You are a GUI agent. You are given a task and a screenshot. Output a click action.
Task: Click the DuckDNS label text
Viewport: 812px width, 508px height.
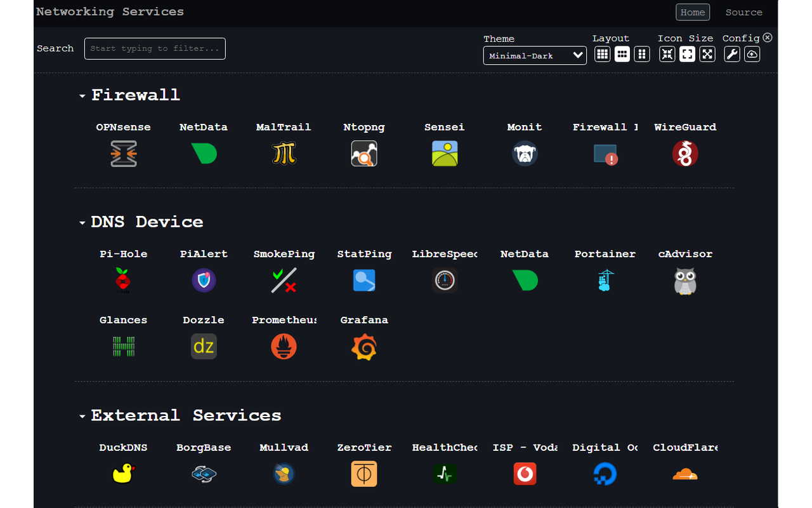124,448
